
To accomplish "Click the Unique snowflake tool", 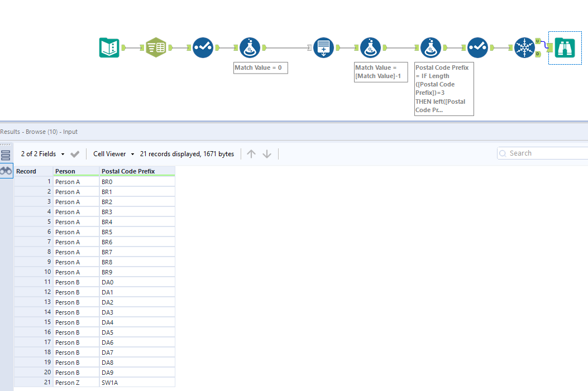I will point(524,48).
